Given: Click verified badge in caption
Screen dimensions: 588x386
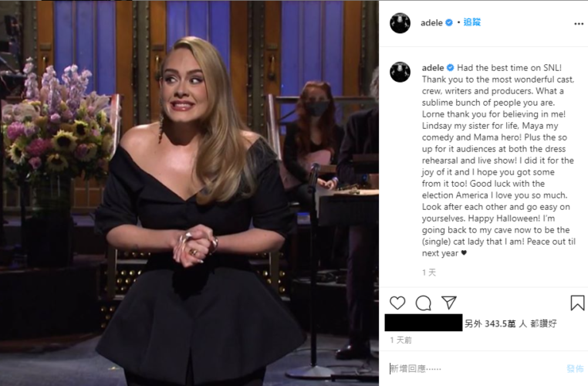Looking at the screenshot, I should coord(451,68).
